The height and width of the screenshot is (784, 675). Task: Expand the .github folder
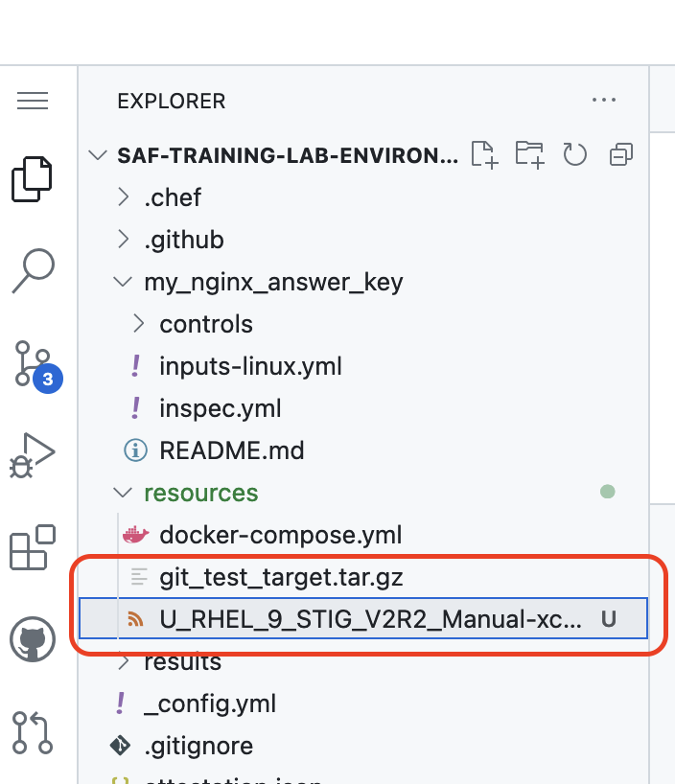(x=183, y=240)
